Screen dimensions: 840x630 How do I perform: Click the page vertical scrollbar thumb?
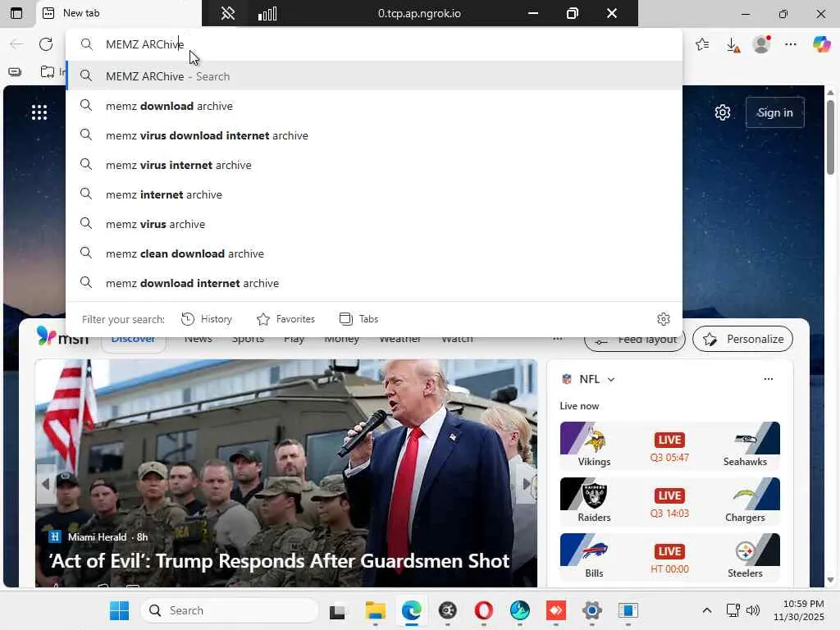[x=830, y=137]
